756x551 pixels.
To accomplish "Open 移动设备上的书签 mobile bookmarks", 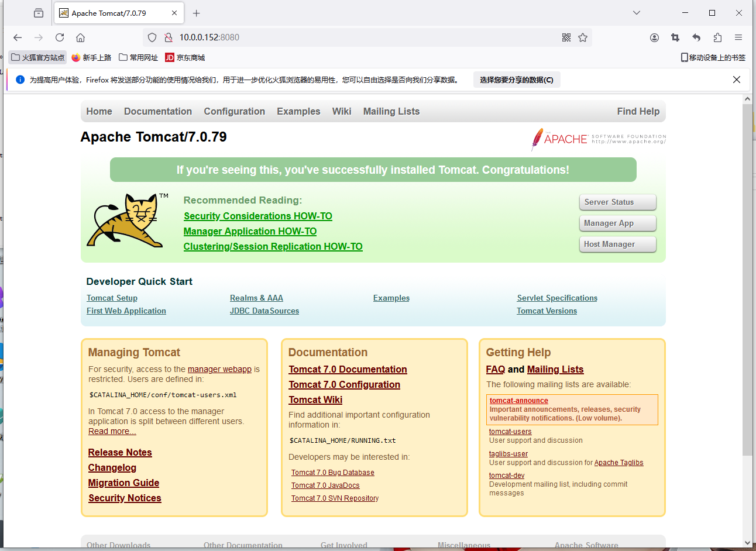I will [x=713, y=57].
